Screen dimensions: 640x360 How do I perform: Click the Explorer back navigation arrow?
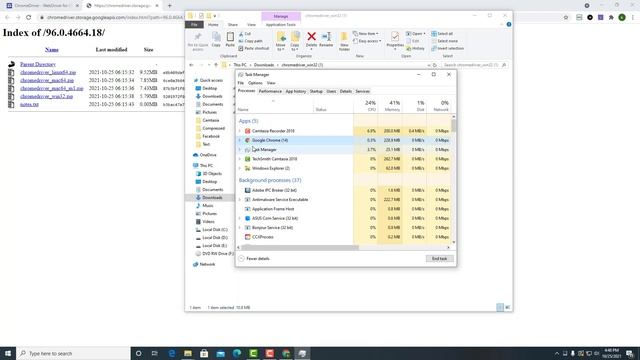tap(191, 65)
